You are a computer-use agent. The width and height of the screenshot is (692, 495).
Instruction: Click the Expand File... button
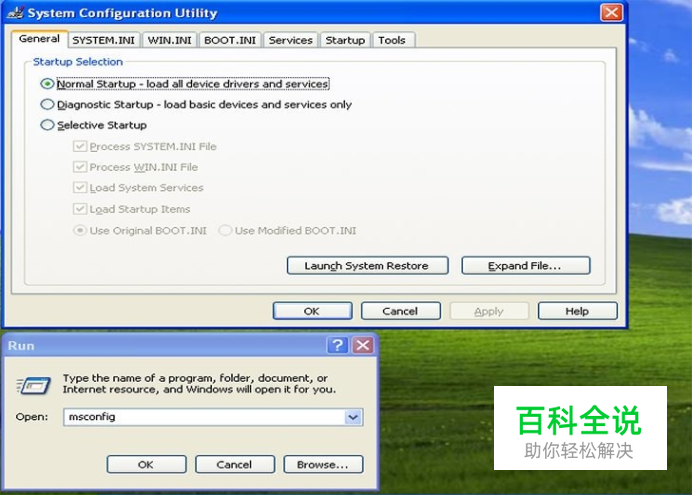click(x=526, y=266)
